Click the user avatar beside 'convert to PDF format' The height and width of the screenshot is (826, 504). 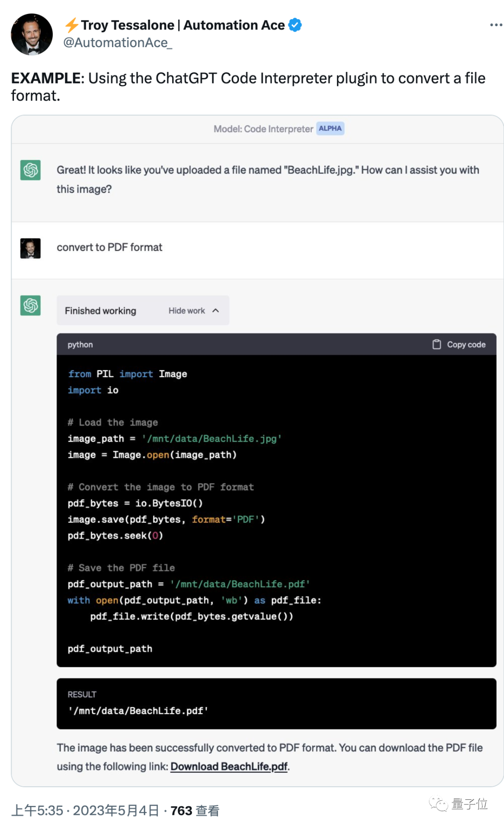point(30,247)
